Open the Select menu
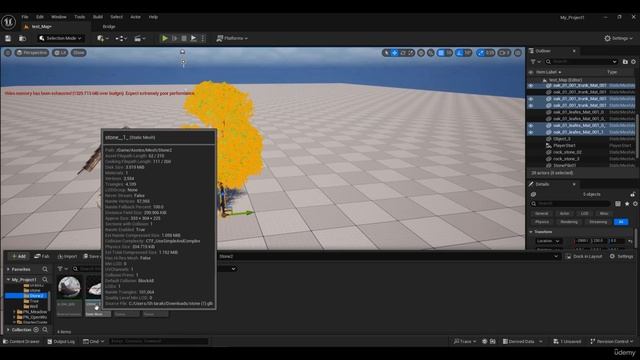 coord(116,17)
